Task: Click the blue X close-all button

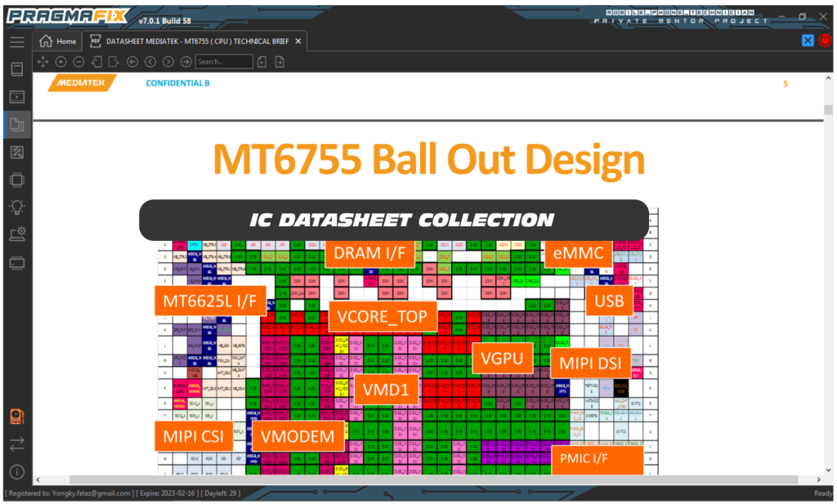Action: [x=808, y=40]
